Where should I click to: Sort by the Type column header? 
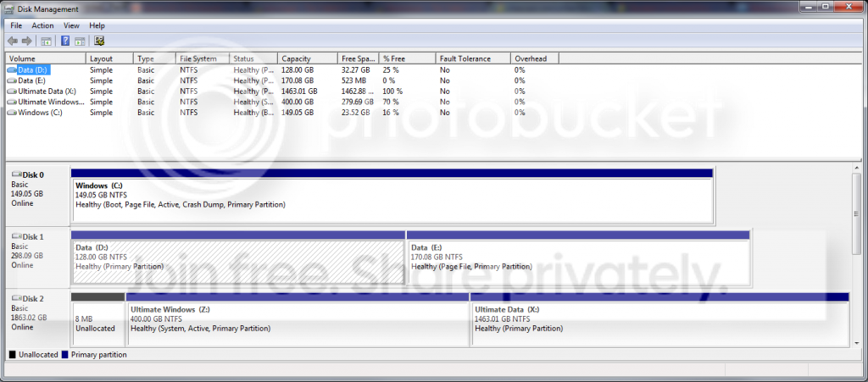[154, 58]
